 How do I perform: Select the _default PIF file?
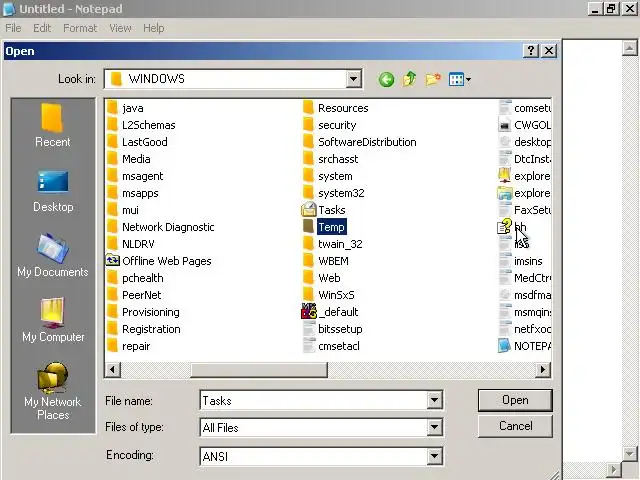329,312
